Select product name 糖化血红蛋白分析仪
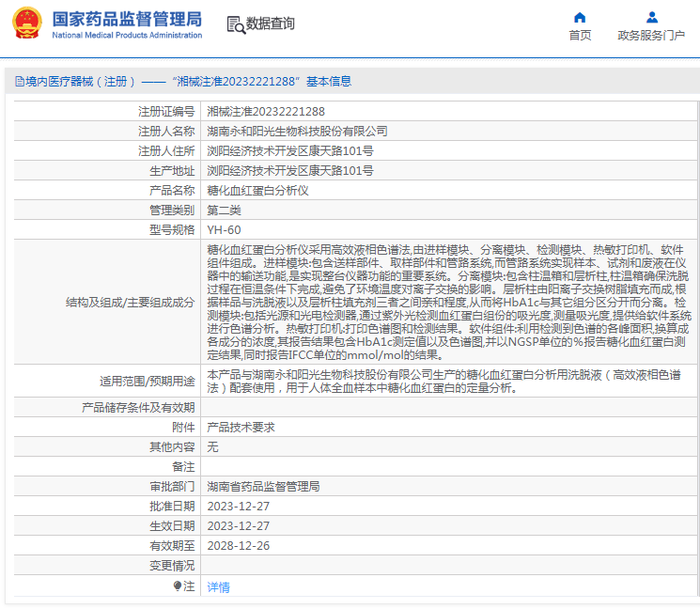This screenshot has height=609, width=700. pos(257,190)
